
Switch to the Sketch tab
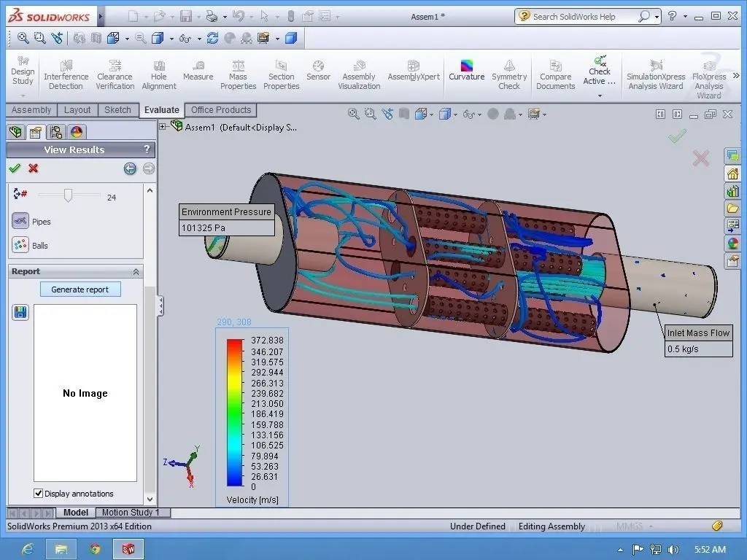coord(117,110)
